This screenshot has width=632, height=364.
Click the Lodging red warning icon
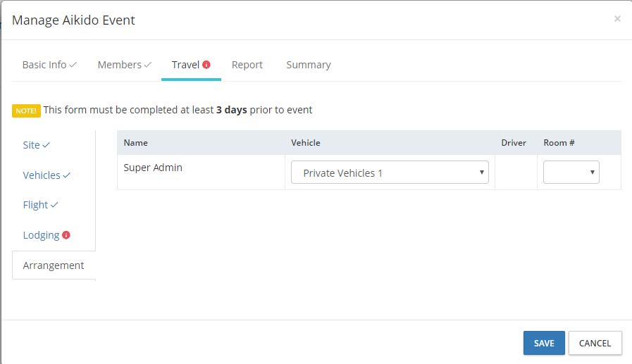66,234
